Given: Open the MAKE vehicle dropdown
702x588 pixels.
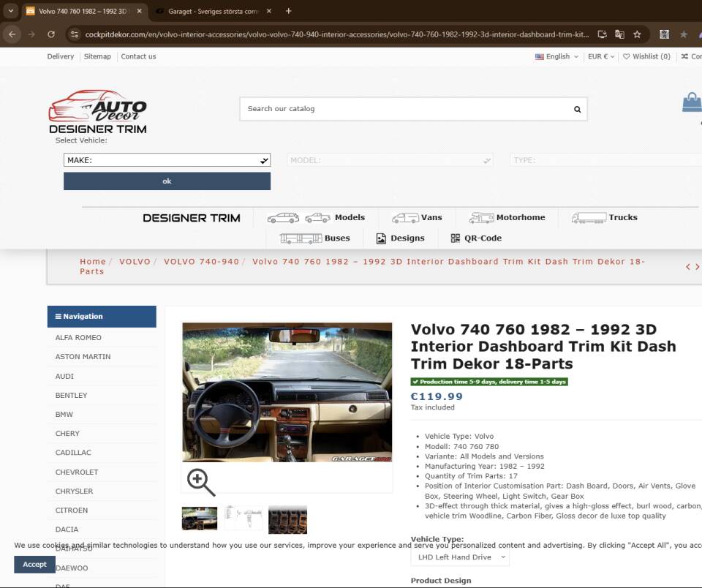Looking at the screenshot, I should tap(167, 160).
